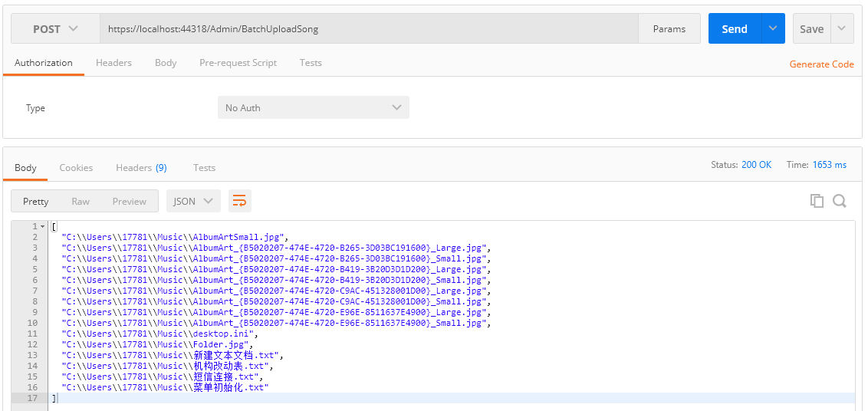Copy response body with the copy icon

tap(817, 201)
